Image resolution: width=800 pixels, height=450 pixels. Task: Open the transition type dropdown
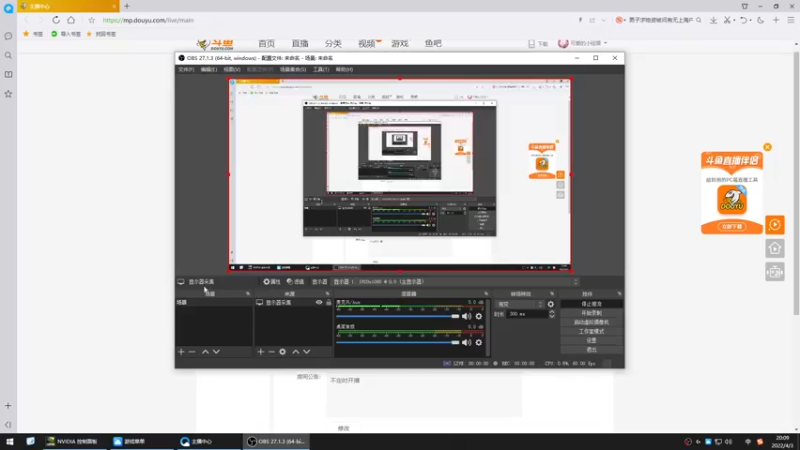(x=520, y=304)
